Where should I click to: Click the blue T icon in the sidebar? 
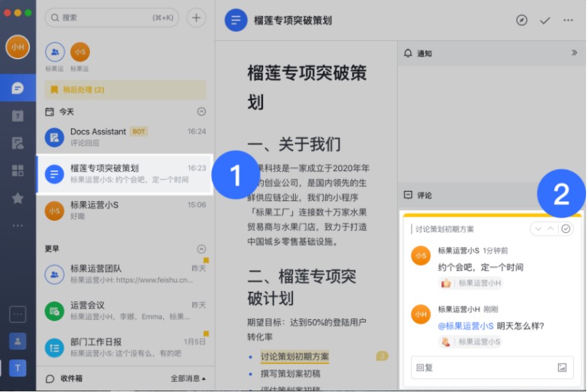click(x=18, y=368)
